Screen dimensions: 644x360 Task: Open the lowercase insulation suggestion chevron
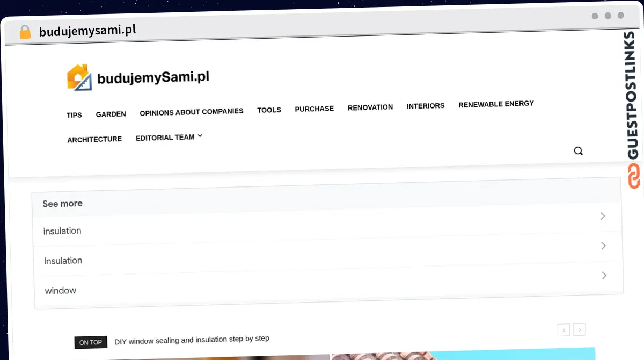[603, 216]
